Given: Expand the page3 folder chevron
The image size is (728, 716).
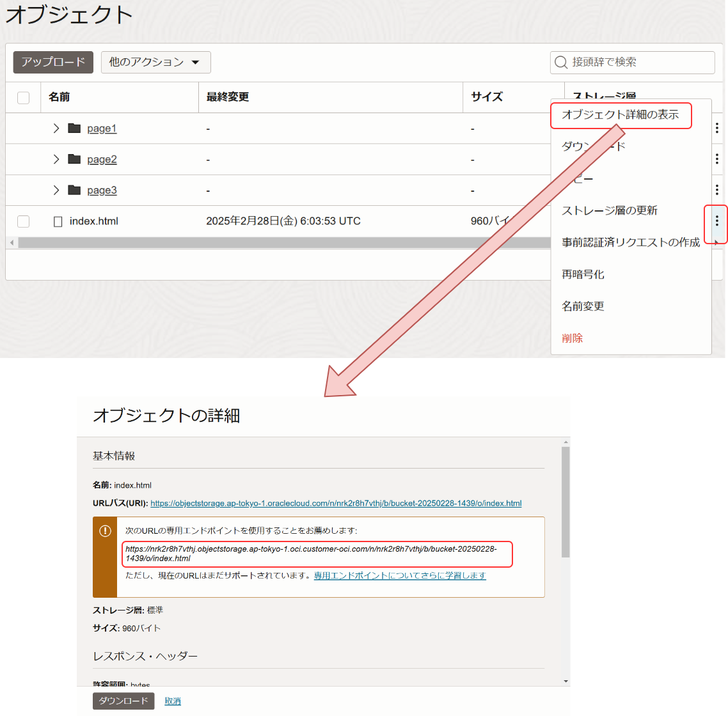Looking at the screenshot, I should pyautogui.click(x=56, y=191).
